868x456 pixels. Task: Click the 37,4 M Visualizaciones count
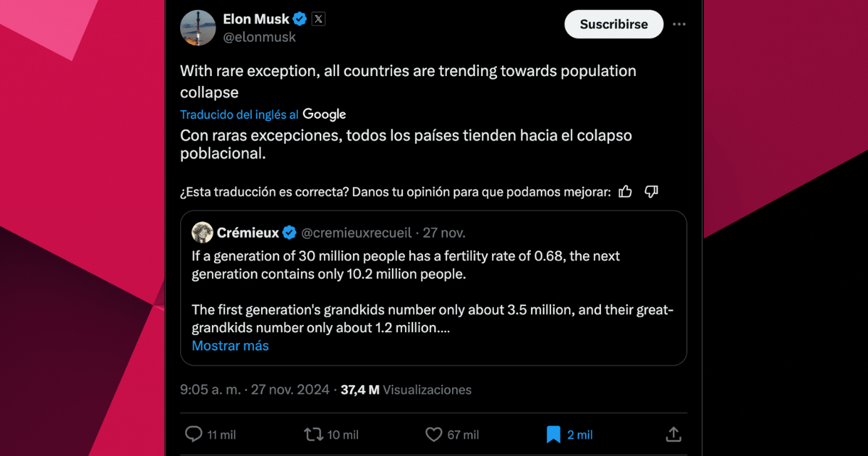(406, 389)
